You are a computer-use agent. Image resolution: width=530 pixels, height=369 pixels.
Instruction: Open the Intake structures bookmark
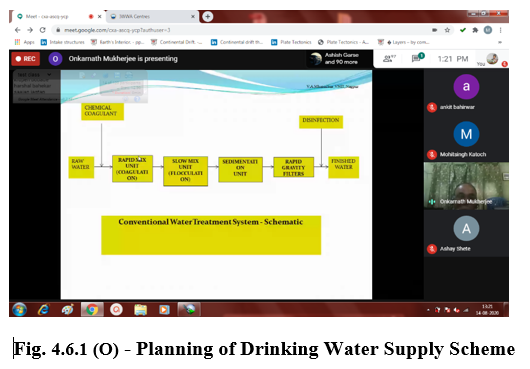pyautogui.click(x=63, y=42)
